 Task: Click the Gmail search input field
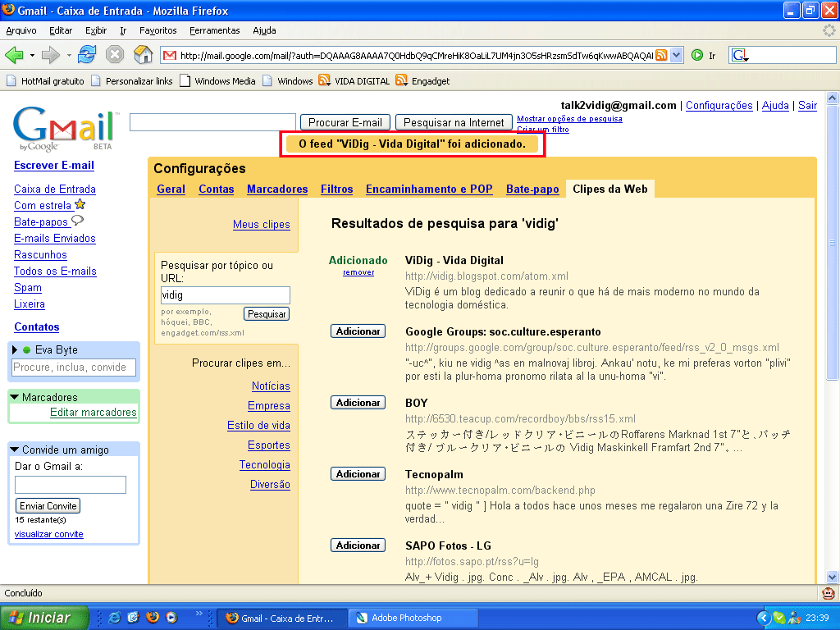(212, 122)
